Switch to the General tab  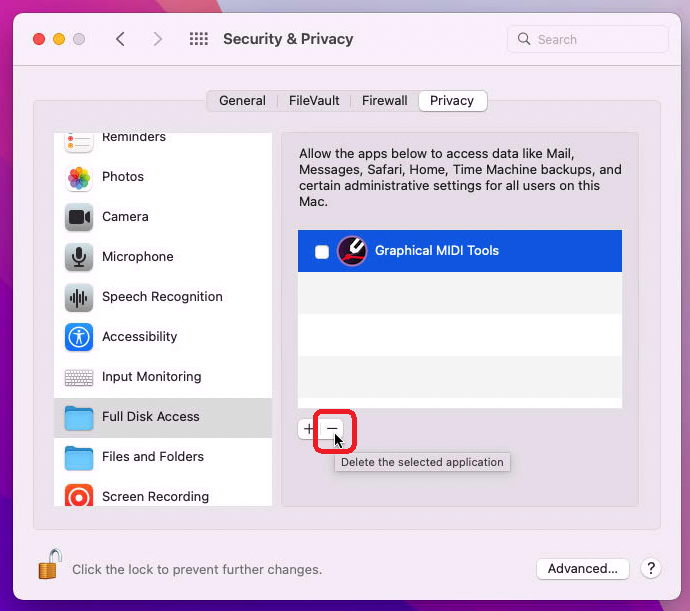(x=242, y=101)
